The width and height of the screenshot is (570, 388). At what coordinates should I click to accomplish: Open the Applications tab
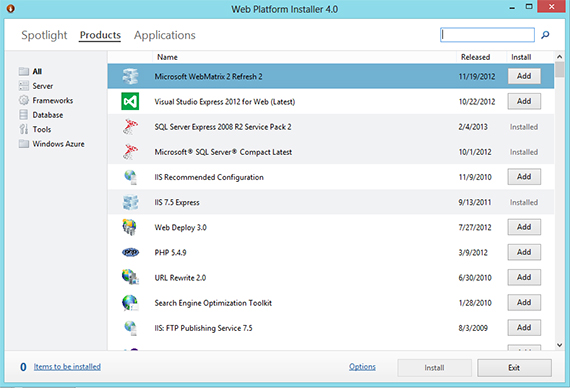165,35
